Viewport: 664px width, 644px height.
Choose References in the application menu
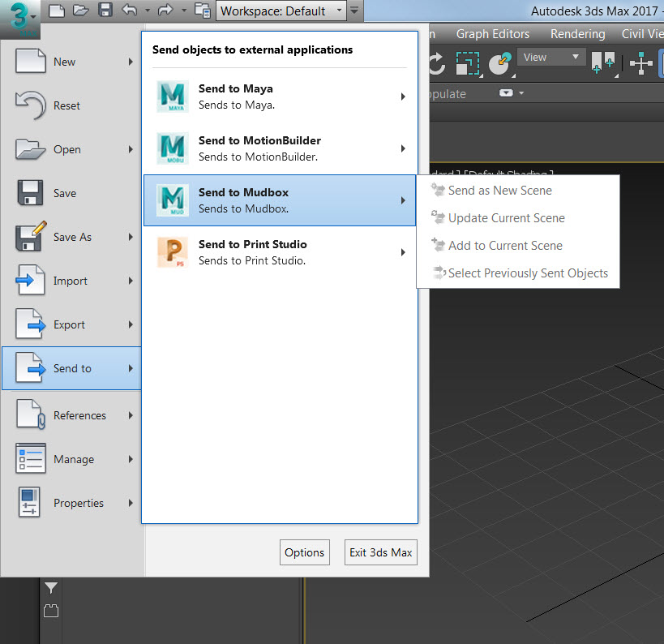[x=72, y=415]
